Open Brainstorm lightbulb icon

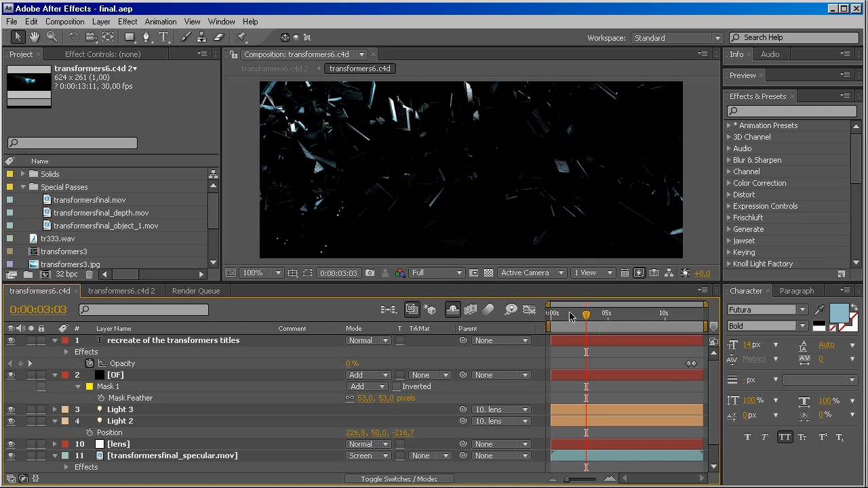click(511, 310)
